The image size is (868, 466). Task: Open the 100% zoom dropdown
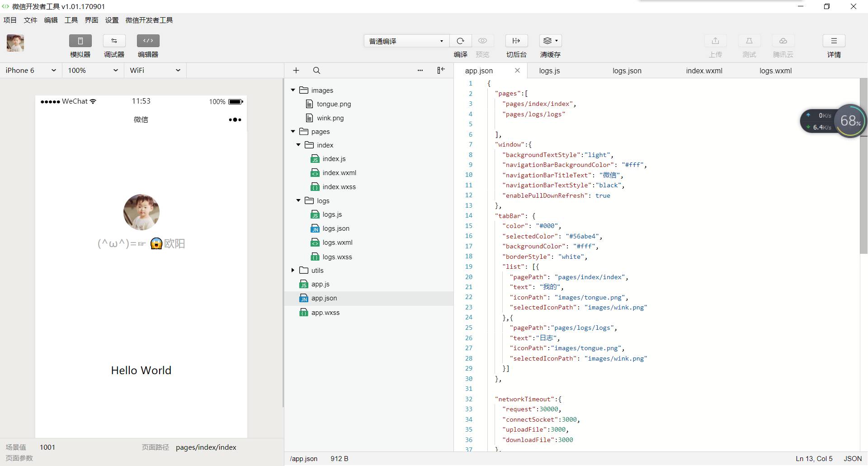[93, 70]
